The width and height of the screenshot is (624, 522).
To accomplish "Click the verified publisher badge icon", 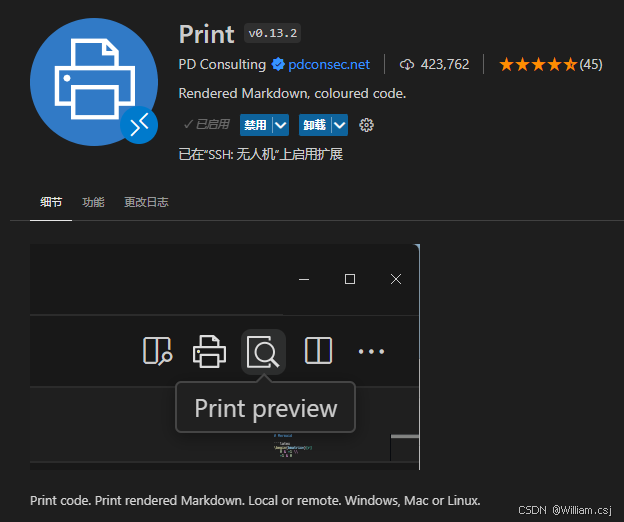I will click(x=278, y=64).
